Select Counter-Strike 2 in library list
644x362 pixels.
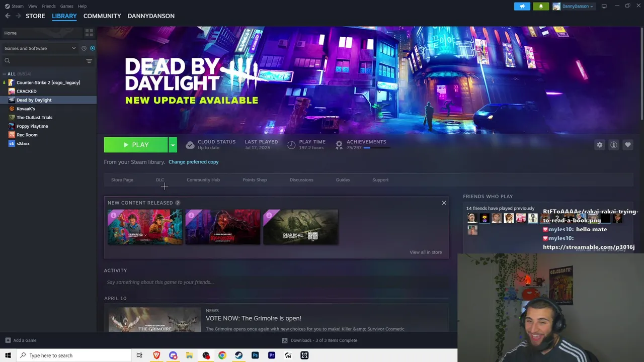click(48, 82)
